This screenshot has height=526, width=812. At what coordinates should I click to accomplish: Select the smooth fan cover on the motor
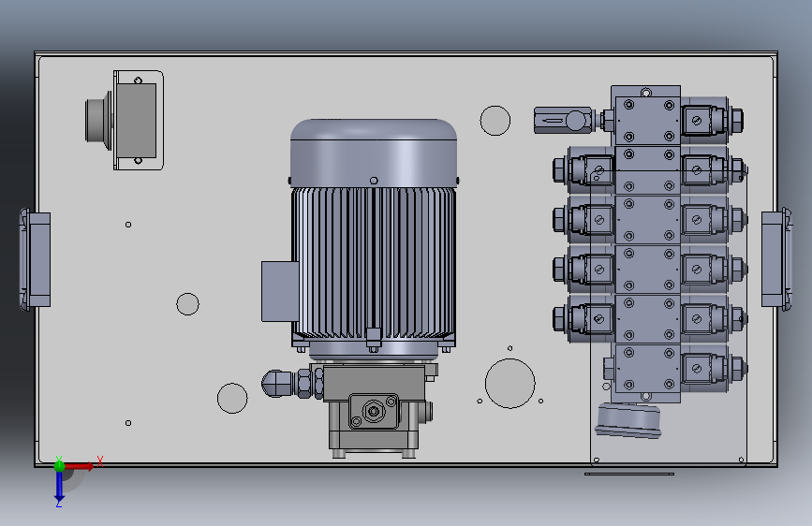tap(374, 153)
